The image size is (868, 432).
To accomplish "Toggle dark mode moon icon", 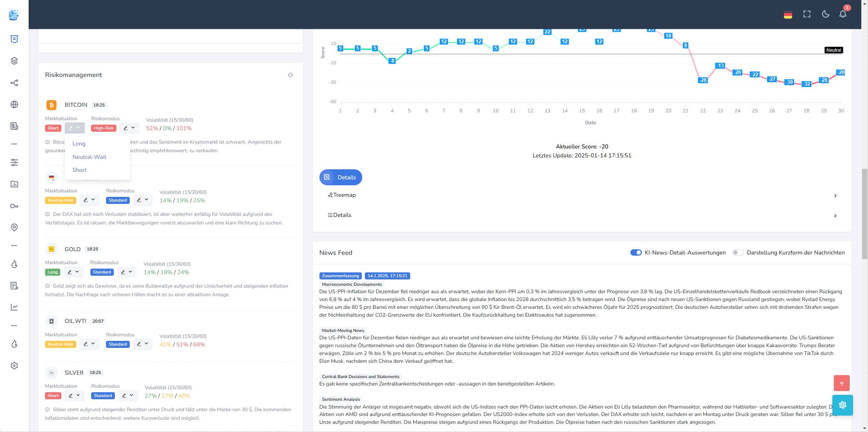I will 825,14.
